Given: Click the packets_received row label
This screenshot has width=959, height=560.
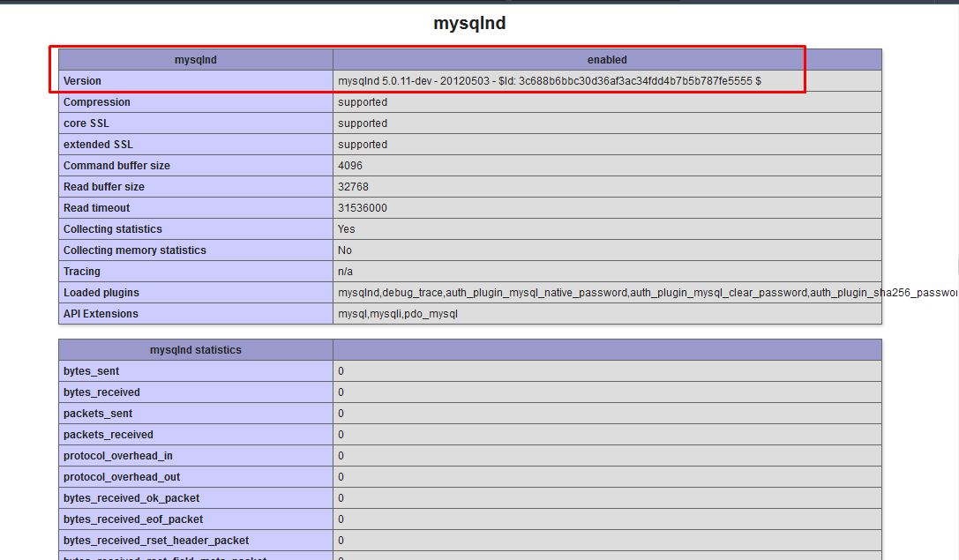Looking at the screenshot, I should pos(109,435).
